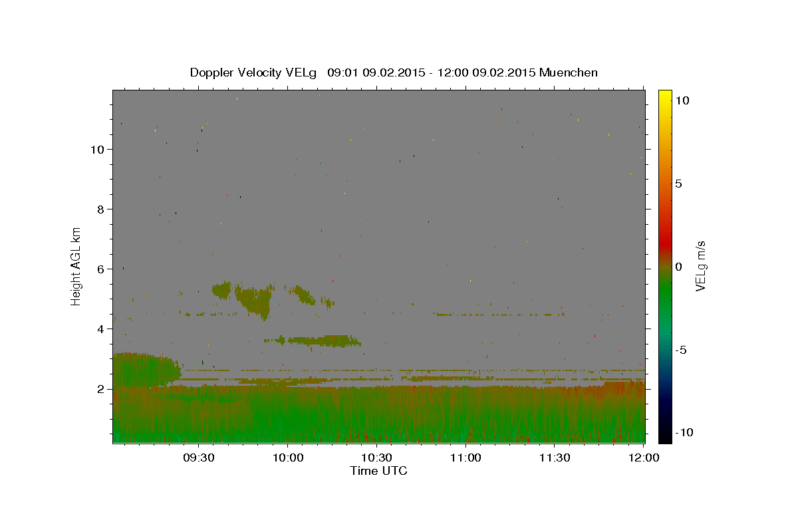The image size is (798, 532).
Task: Click the 11:30 time tick label
Action: coord(555,458)
